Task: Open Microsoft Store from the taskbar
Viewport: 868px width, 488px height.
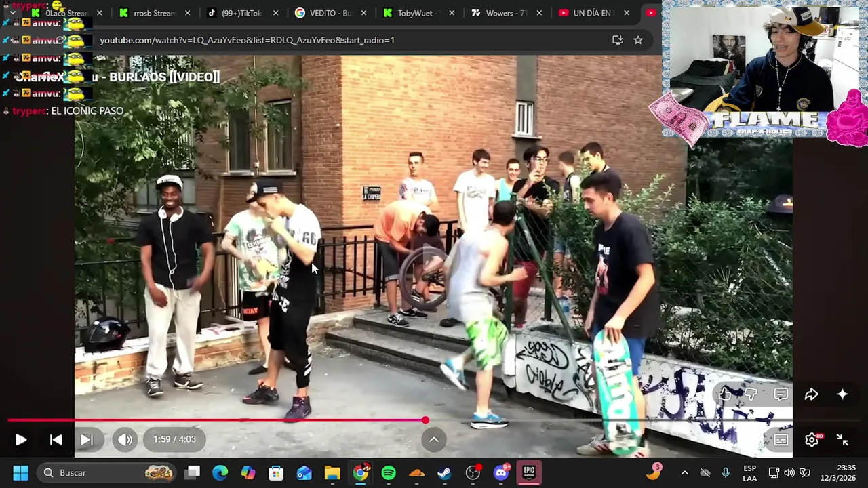Action: coord(276,472)
